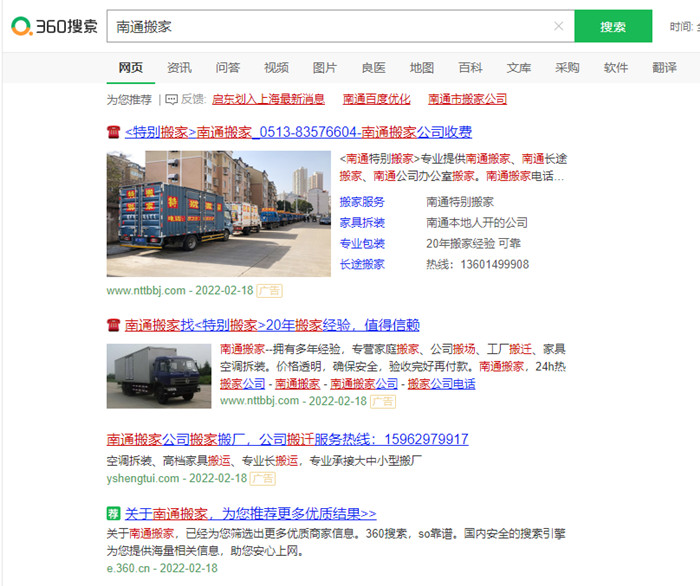Screen dimensions: 700x586
Task: Click the 广告 tag beside yshengtui.com
Action: point(263,479)
